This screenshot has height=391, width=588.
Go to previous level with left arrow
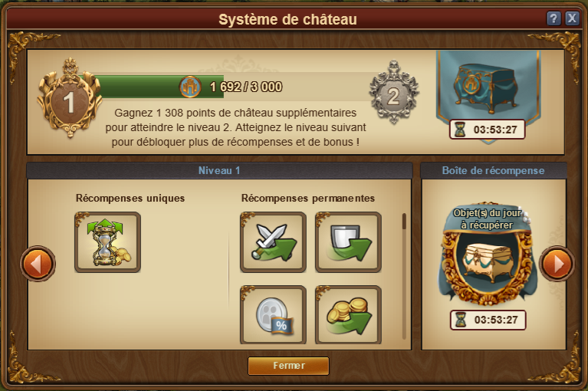coord(38,264)
